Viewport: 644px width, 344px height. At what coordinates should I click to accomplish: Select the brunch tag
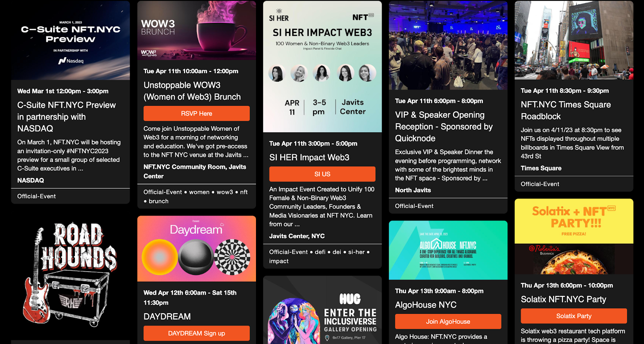[x=159, y=201]
